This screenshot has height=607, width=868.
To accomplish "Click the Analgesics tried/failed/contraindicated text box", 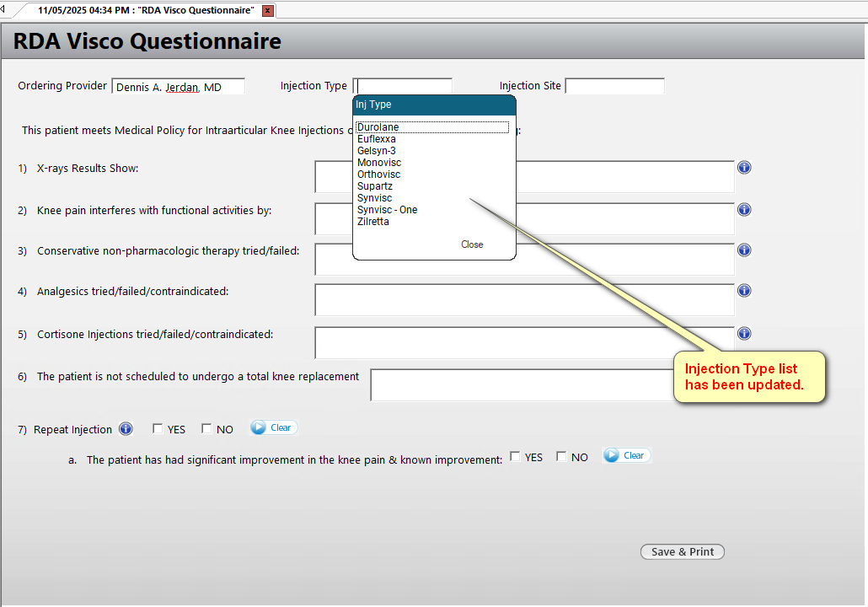I will 525,299.
